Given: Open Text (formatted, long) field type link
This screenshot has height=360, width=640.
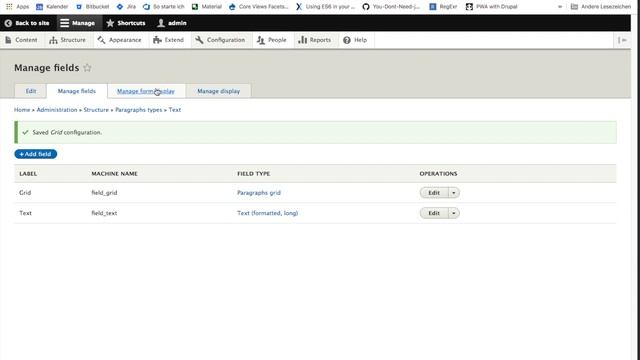Looking at the screenshot, I should coord(267,213).
